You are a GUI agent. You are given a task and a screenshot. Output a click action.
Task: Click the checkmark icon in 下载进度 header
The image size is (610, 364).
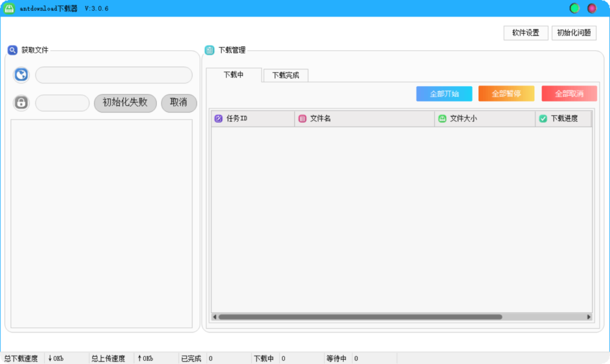click(542, 119)
